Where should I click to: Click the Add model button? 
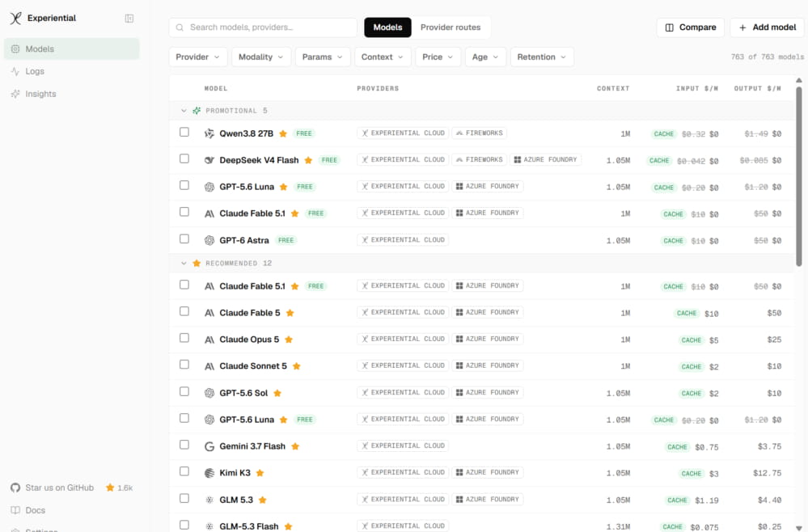pos(768,27)
